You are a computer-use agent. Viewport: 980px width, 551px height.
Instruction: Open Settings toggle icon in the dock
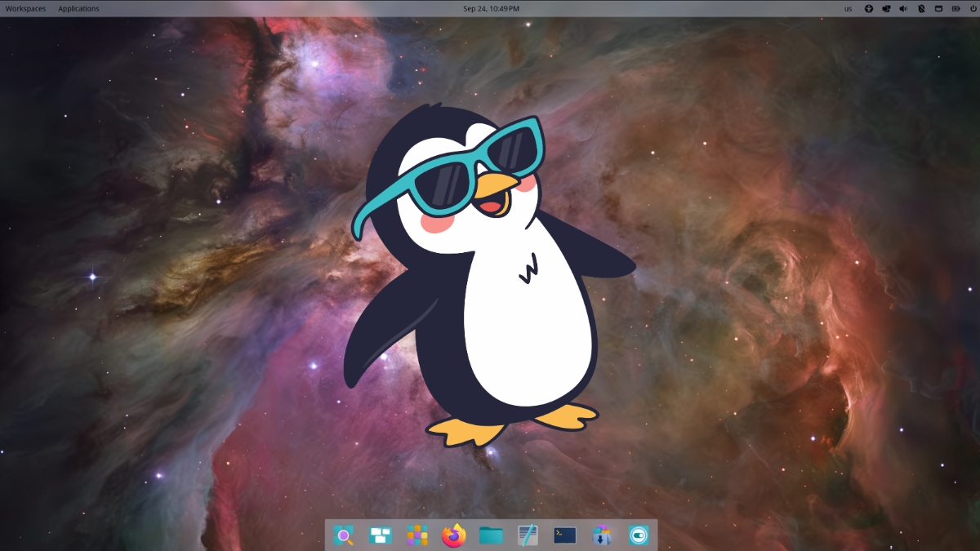click(639, 535)
